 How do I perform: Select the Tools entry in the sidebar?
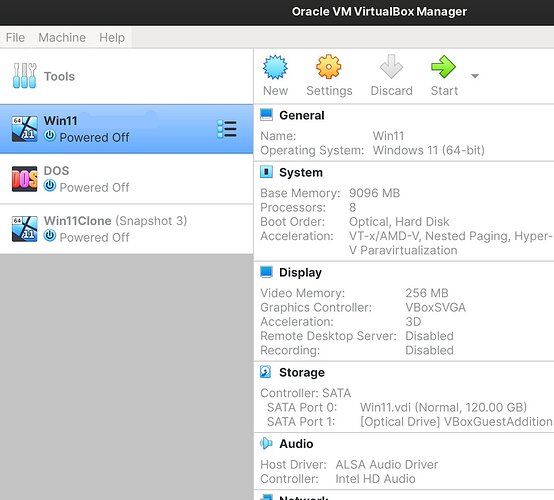[126, 76]
